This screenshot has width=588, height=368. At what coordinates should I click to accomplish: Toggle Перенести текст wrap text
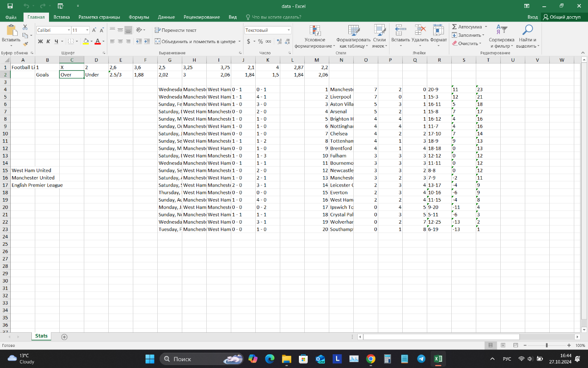175,30
